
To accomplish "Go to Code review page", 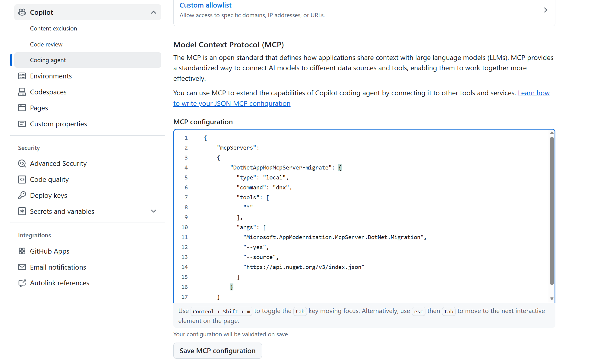I will (x=46, y=44).
